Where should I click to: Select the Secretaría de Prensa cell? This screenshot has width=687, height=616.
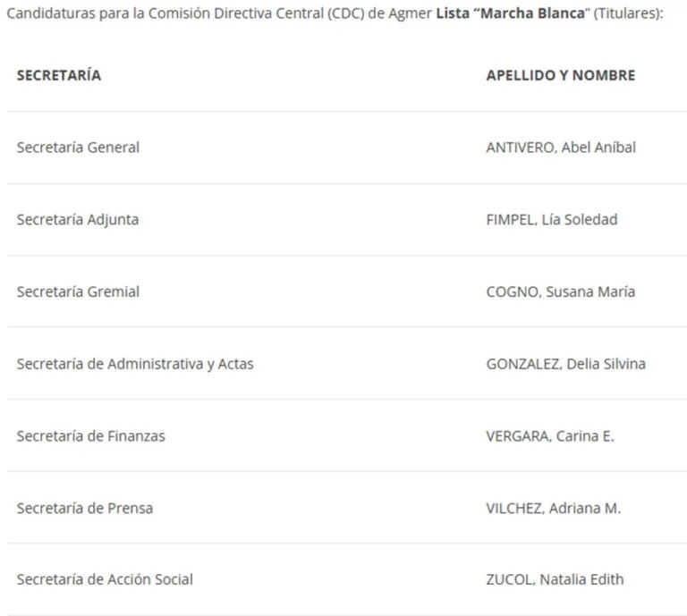coord(85,508)
